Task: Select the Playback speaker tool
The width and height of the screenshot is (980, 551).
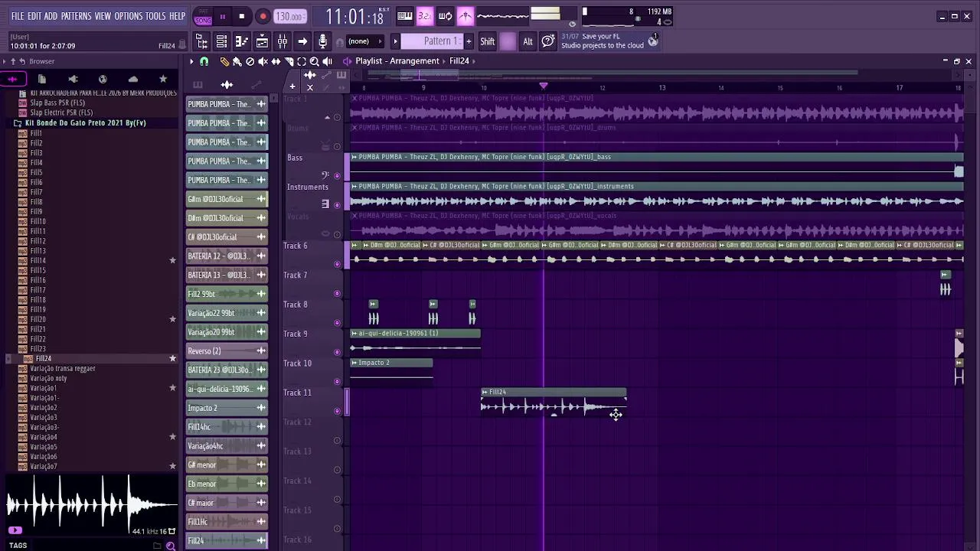Action: [328, 61]
